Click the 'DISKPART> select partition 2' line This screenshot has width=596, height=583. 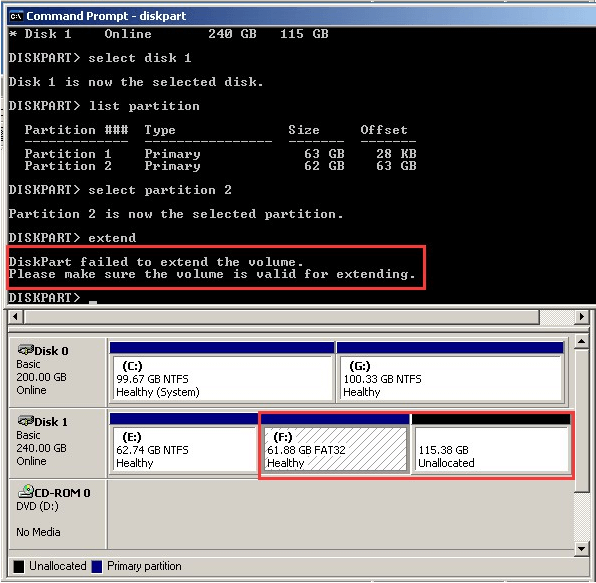[x=120, y=190]
